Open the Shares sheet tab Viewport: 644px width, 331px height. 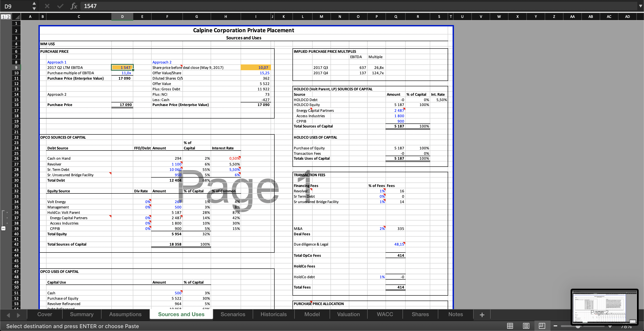420,314
